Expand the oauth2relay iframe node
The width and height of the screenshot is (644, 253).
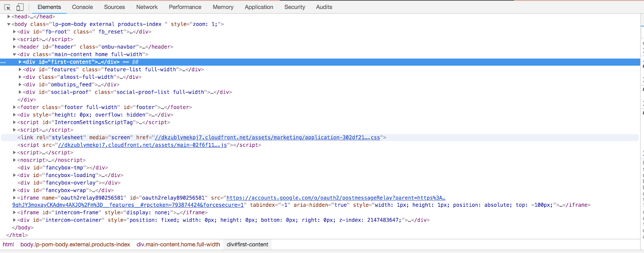click(x=14, y=197)
